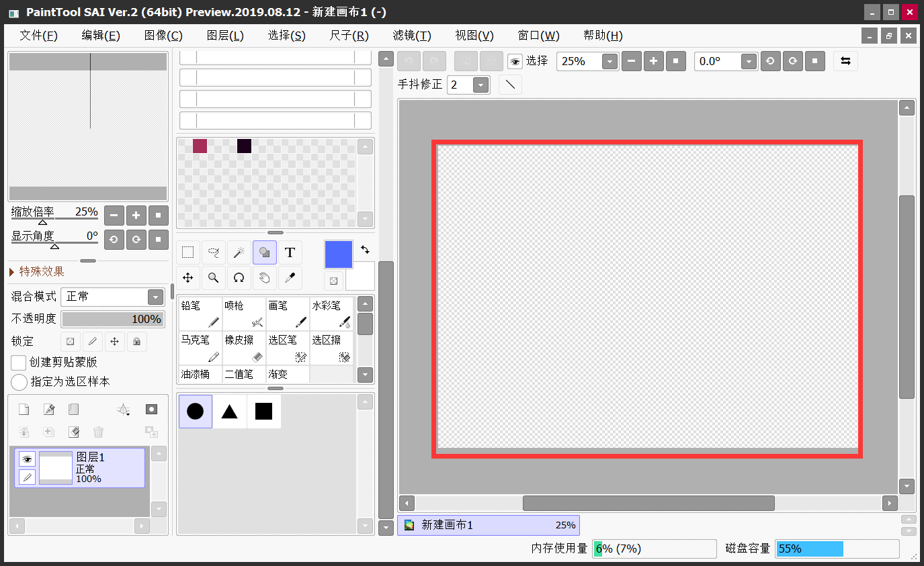
Task: Adjust the 不透明度 opacity slider
Action: point(113,319)
